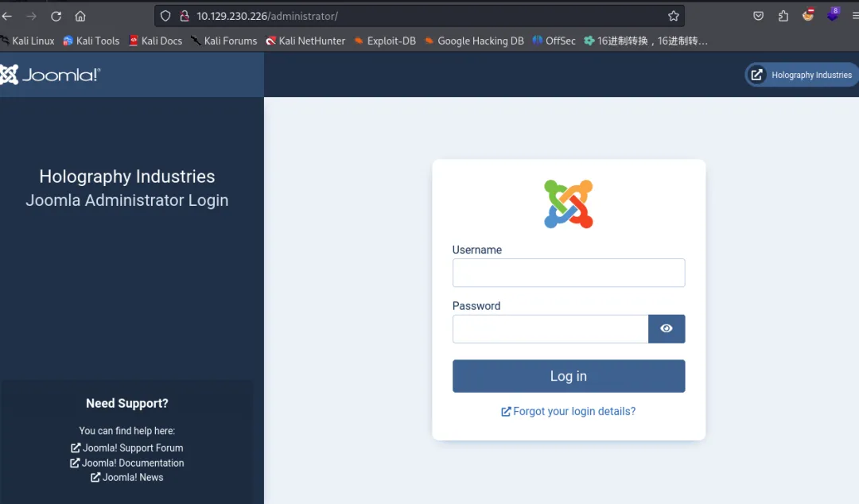Click the Joomla Administrator Login heading

(x=127, y=200)
